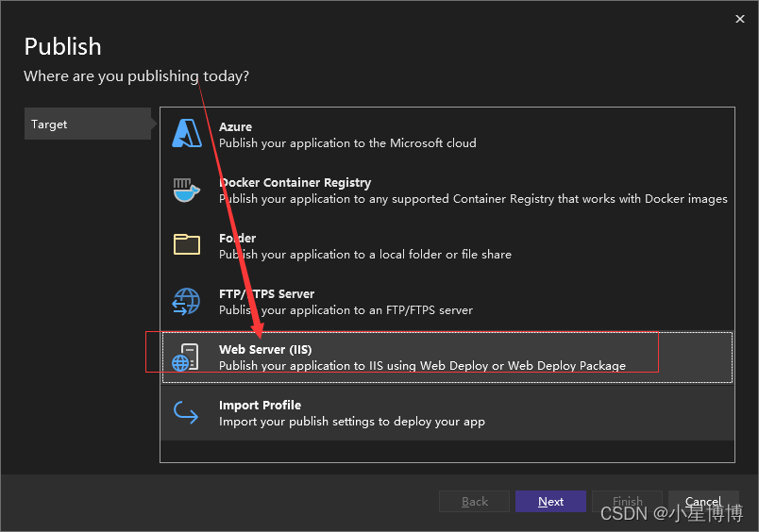
Task: Click the Docker whale icon
Action: click(x=186, y=191)
